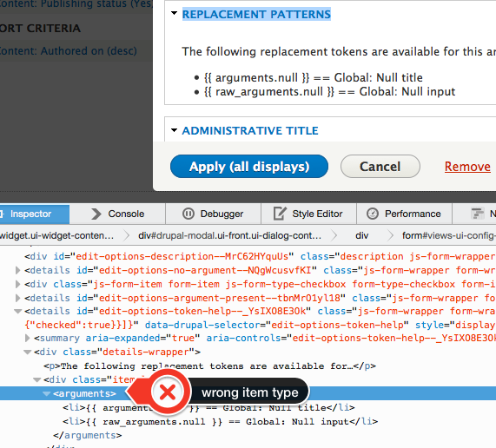Select the highlighted arguments element row

(x=248, y=393)
